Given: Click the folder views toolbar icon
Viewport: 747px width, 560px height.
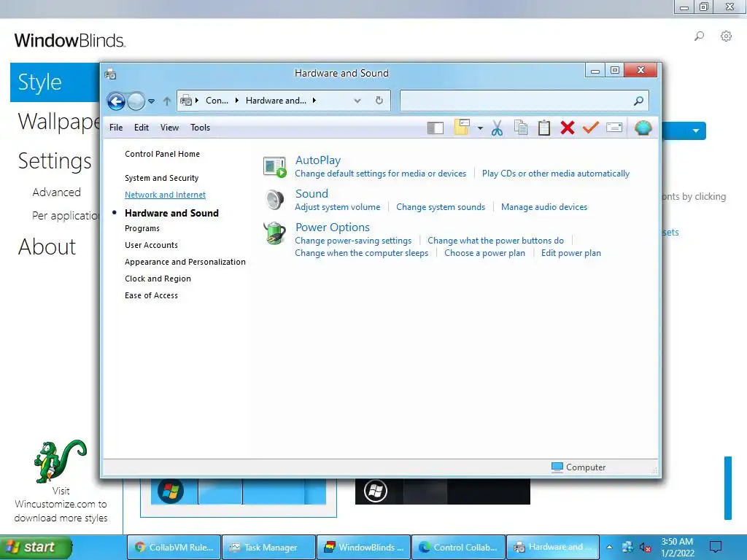Looking at the screenshot, I should pos(462,127).
